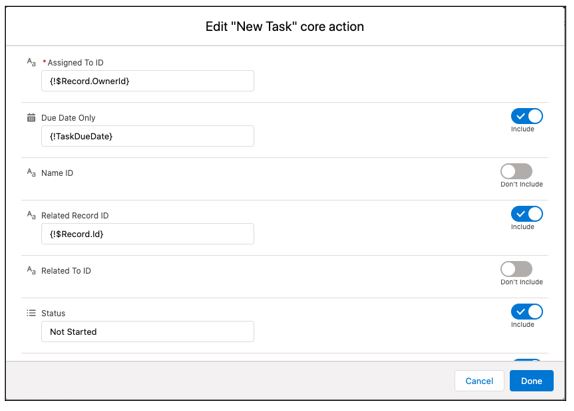Enable the Don't Include toggle for Name ID
The width and height of the screenshot is (574, 411).
[516, 171]
